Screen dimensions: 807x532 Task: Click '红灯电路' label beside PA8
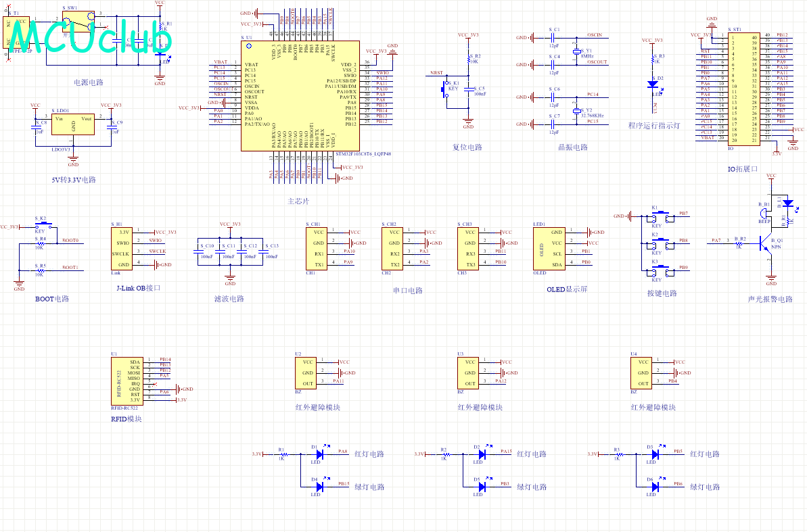[369, 454]
